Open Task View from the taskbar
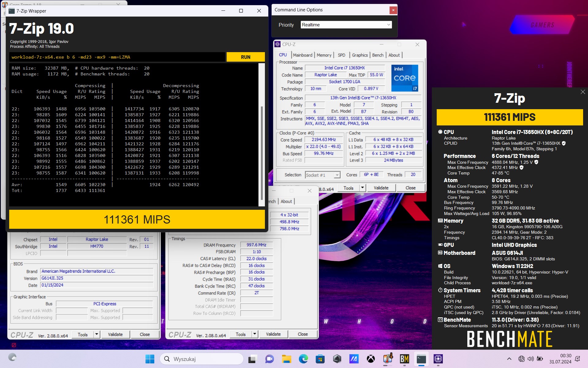The width and height of the screenshot is (588, 368). [x=252, y=359]
